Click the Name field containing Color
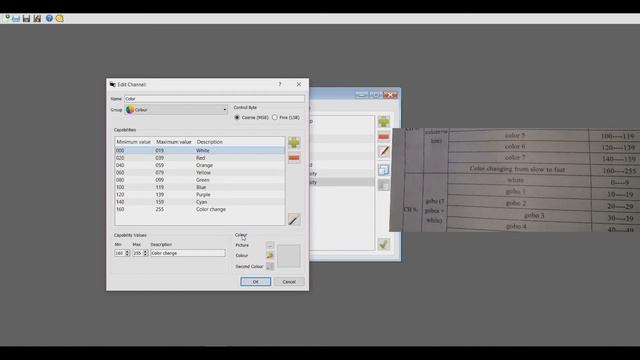Image resolution: width=640 pixels, height=360 pixels. click(214, 99)
